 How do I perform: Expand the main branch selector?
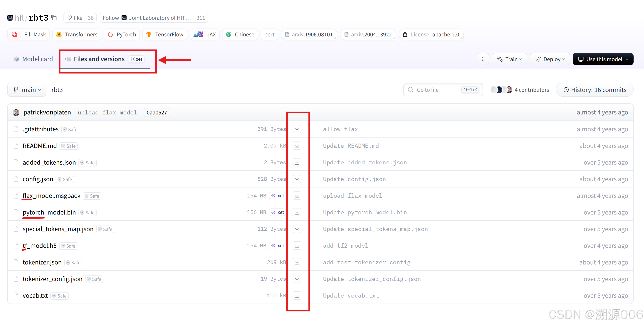click(x=27, y=90)
